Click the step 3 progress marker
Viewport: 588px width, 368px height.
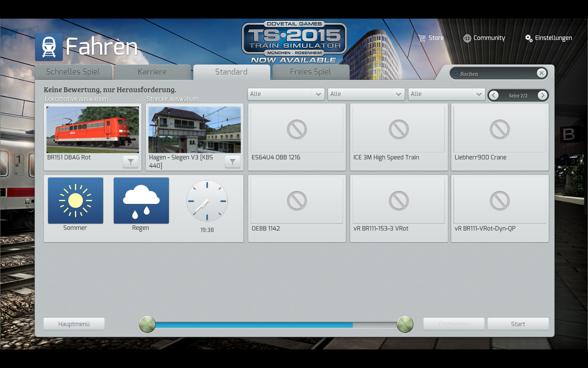click(405, 324)
